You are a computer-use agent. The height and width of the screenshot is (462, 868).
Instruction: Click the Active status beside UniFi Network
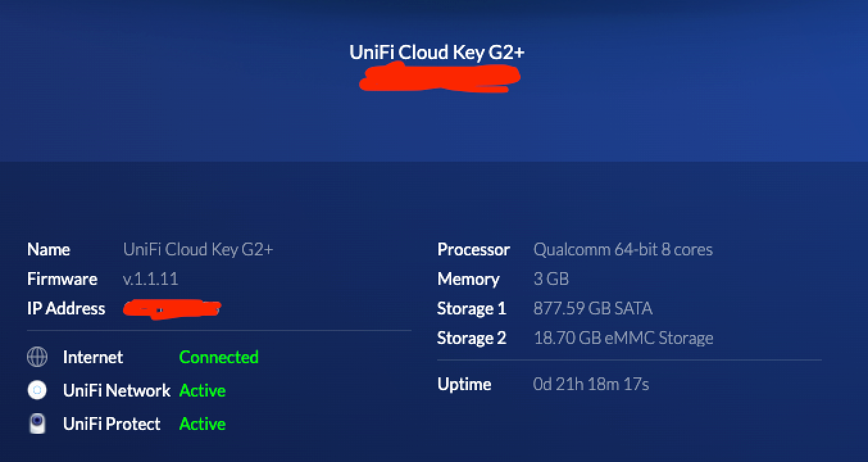(203, 390)
